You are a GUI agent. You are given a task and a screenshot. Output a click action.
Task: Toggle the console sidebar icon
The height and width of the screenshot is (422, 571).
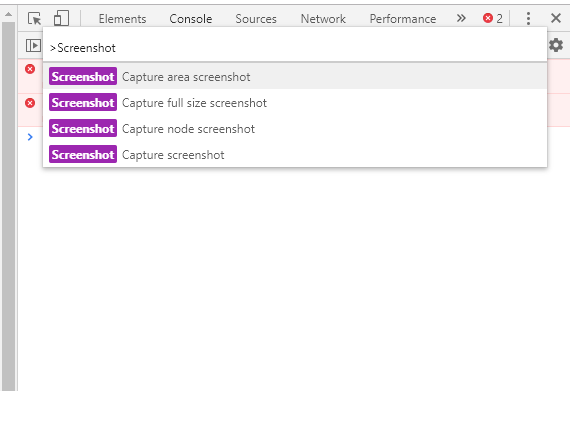(33, 46)
